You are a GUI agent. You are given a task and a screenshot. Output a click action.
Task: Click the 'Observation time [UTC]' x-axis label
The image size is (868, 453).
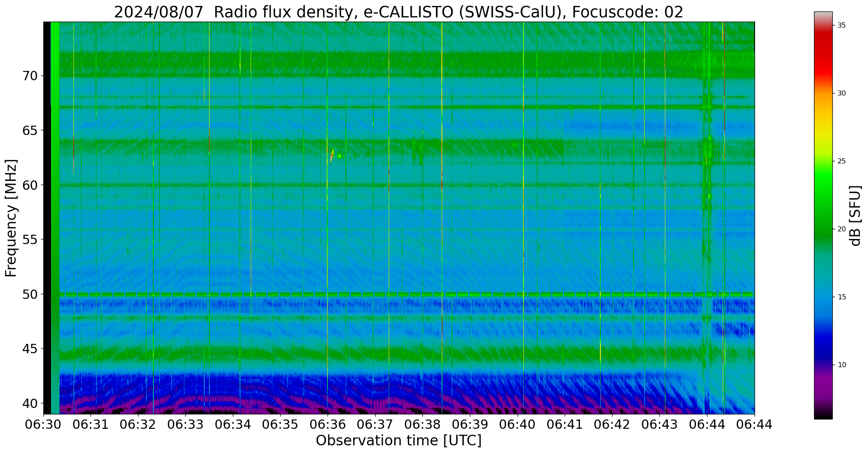coord(399,441)
